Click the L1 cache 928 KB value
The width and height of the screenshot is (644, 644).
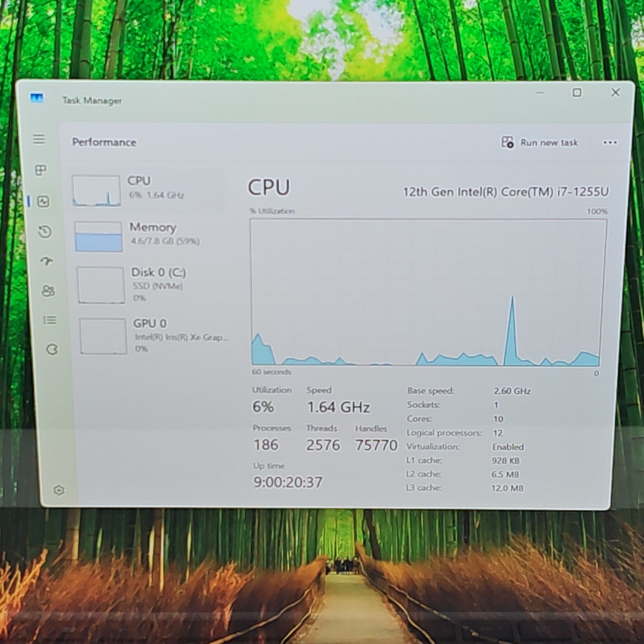(x=506, y=460)
